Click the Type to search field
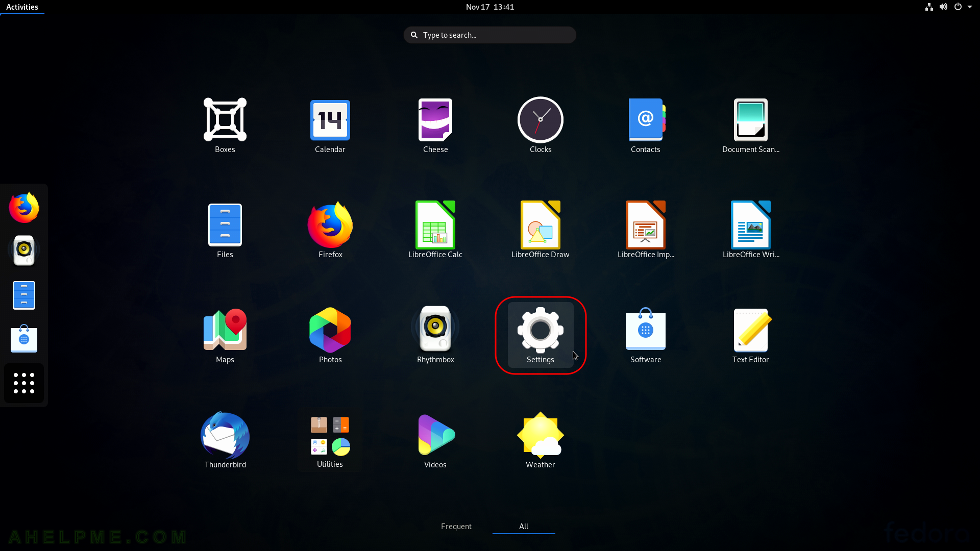Viewport: 980px width, 551px height. [490, 35]
